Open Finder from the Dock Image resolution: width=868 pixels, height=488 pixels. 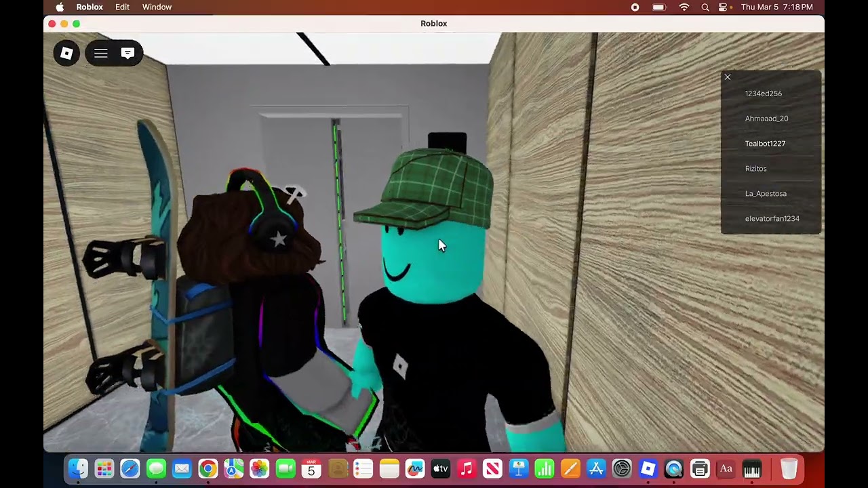(78, 468)
